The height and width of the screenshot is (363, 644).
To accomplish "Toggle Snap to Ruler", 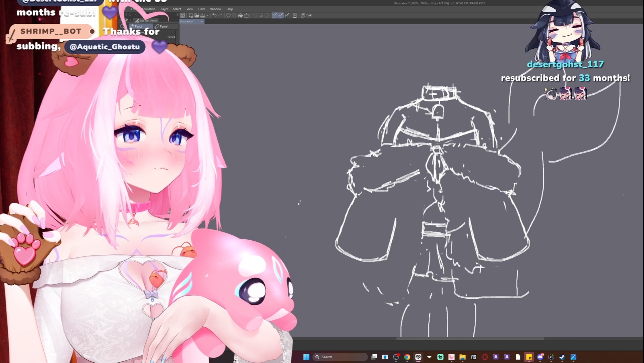I will 275,15.
